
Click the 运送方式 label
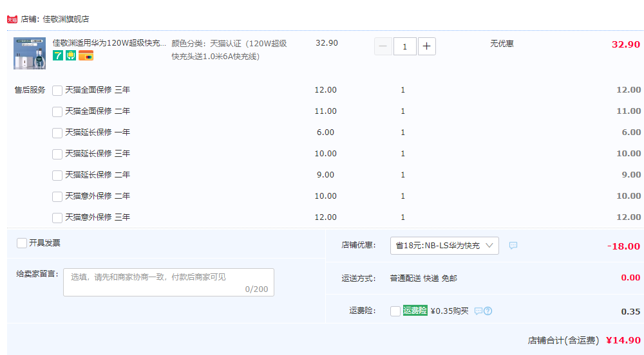pos(359,278)
